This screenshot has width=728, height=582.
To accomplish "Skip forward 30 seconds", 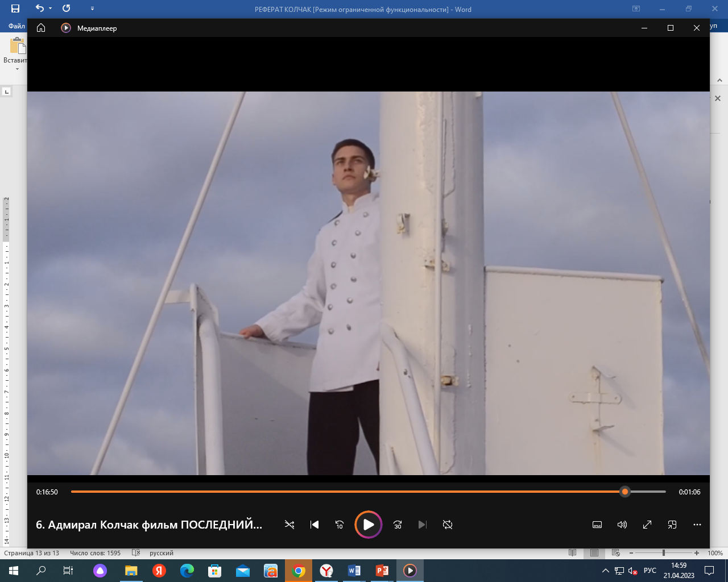I will point(398,525).
